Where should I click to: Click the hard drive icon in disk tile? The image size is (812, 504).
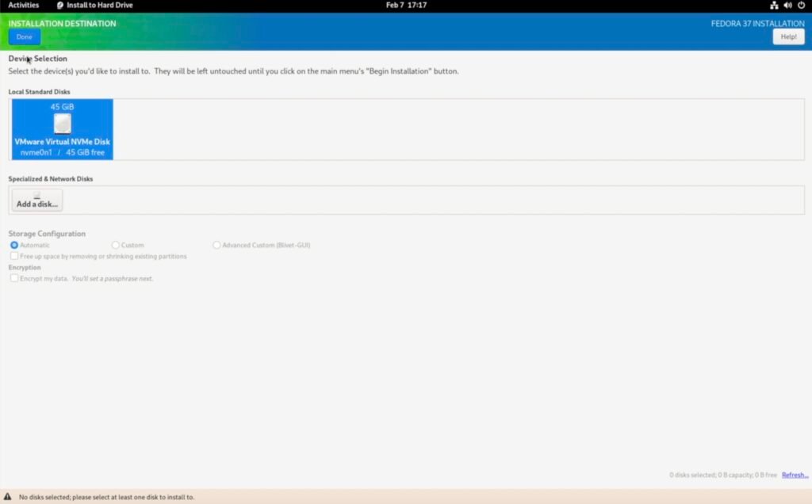click(62, 124)
